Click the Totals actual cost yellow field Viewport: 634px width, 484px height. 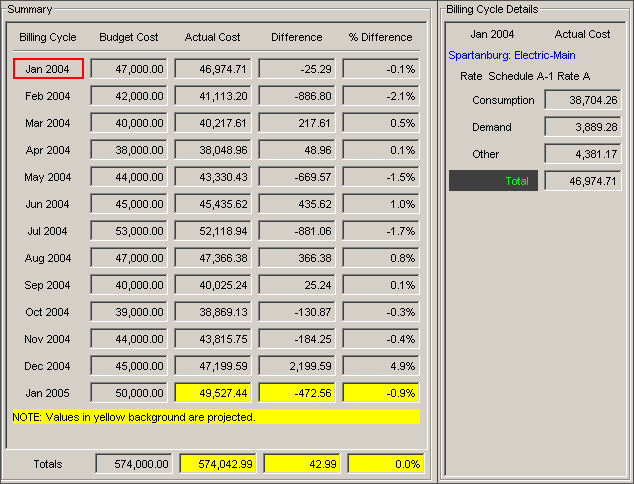[218, 464]
